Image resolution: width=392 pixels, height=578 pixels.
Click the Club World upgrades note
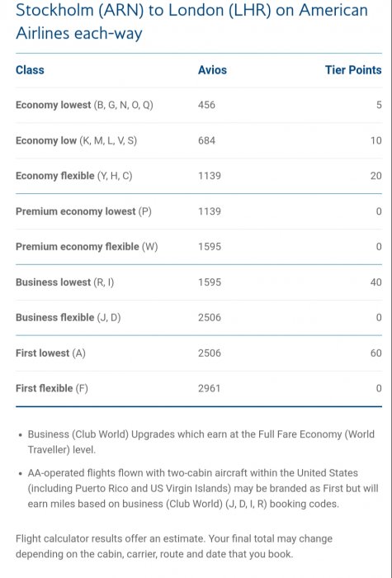tap(201, 442)
